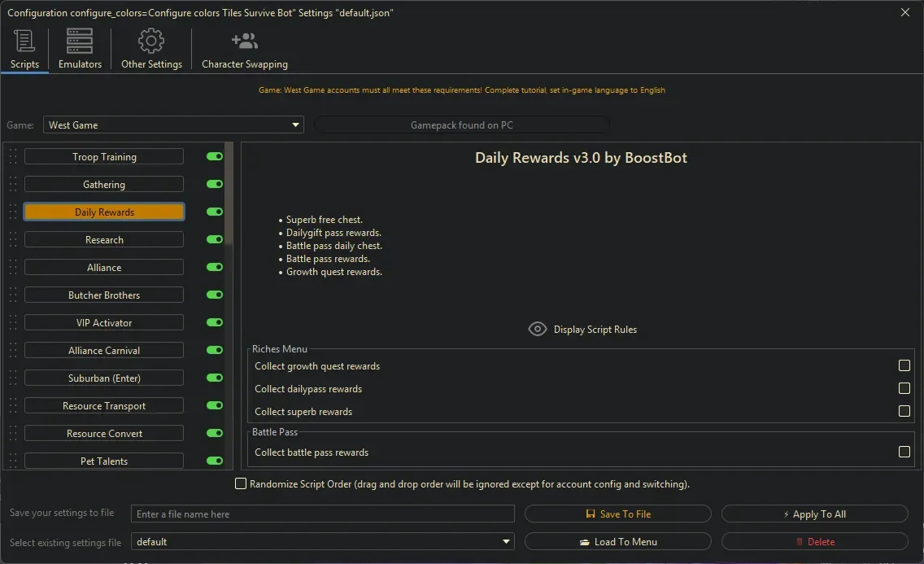The image size is (924, 564).
Task: Check Randomize Script Order
Action: [241, 483]
